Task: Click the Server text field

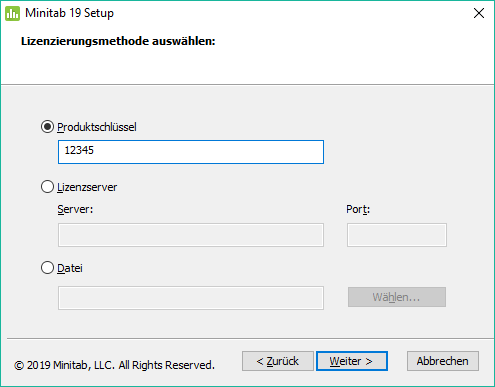Action: pyautogui.click(x=191, y=235)
